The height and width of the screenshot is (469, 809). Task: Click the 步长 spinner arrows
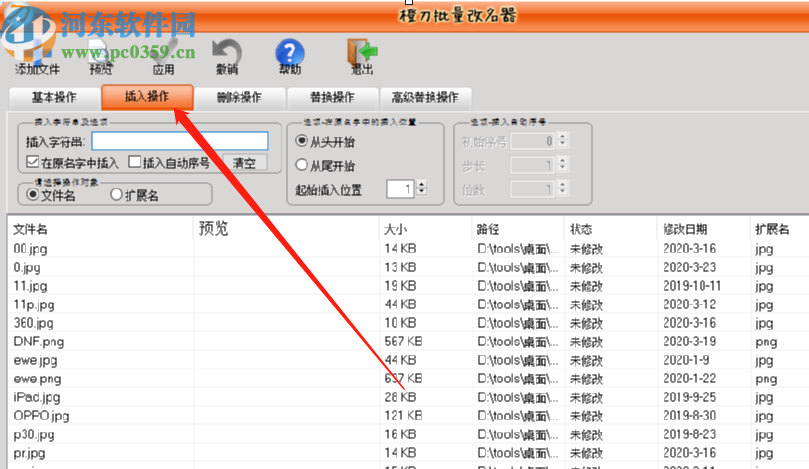(562, 165)
